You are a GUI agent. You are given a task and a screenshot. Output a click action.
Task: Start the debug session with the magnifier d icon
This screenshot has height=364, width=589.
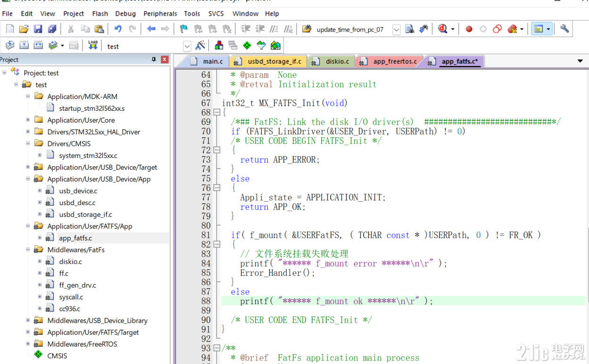(442, 29)
